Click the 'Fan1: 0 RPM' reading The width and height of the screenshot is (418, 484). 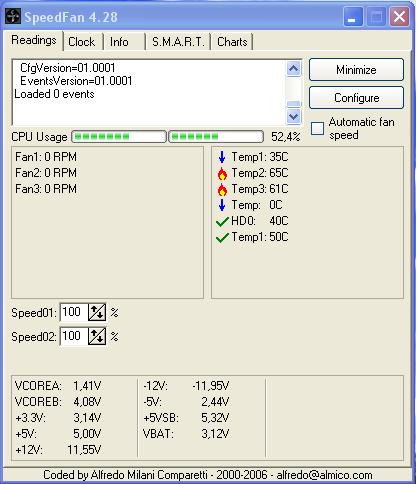[46, 157]
